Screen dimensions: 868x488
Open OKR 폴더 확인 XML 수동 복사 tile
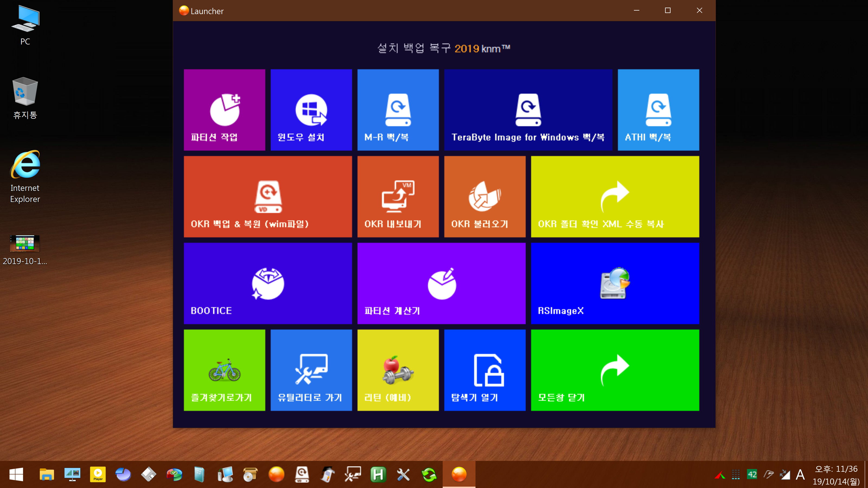coord(615,197)
